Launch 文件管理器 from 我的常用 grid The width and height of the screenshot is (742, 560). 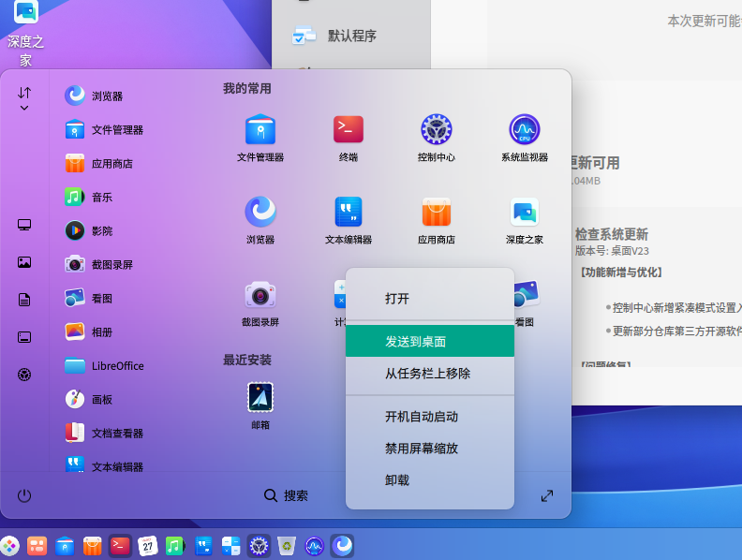coord(260,138)
